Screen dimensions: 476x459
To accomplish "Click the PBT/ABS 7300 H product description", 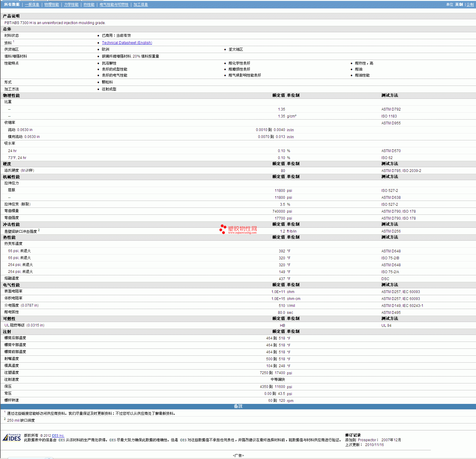I will point(55,23).
